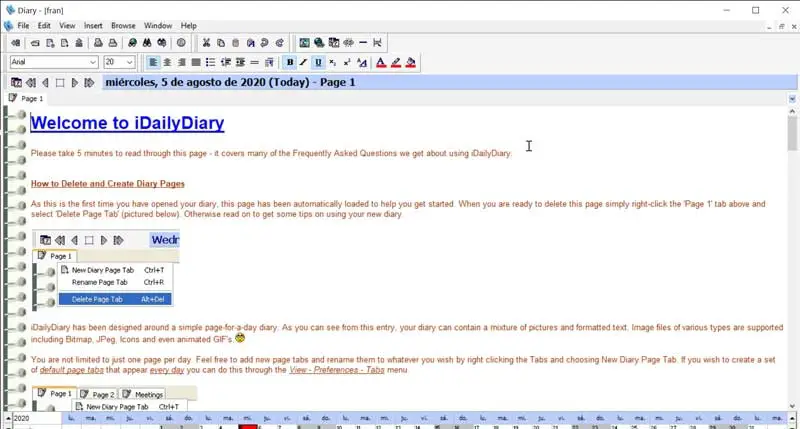
Task: Enable left text alignment
Action: [153, 62]
